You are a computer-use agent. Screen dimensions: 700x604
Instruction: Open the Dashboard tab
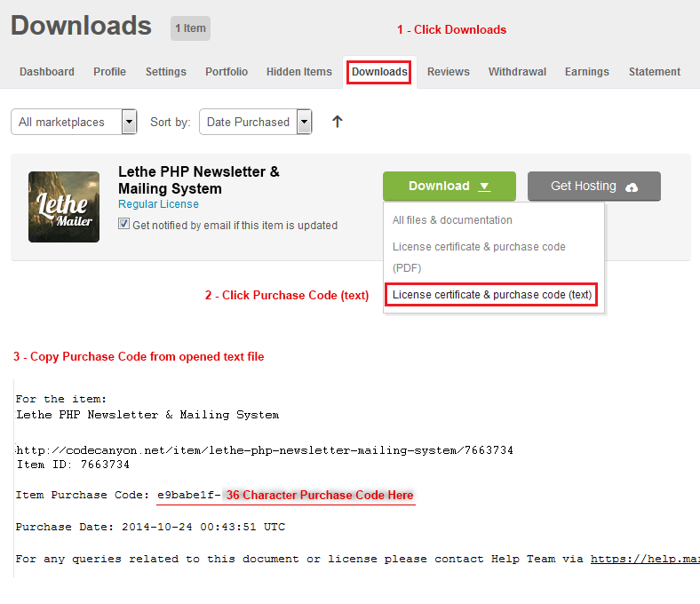(47, 72)
